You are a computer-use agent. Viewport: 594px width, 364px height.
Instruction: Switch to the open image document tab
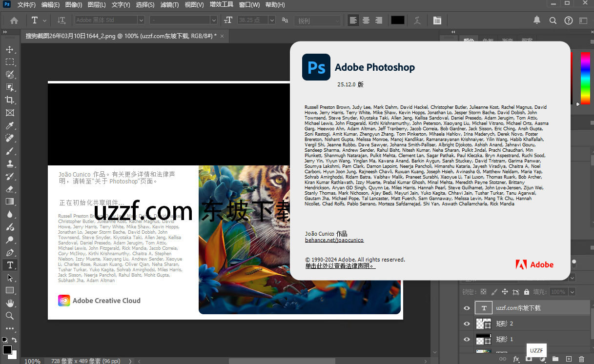click(117, 36)
